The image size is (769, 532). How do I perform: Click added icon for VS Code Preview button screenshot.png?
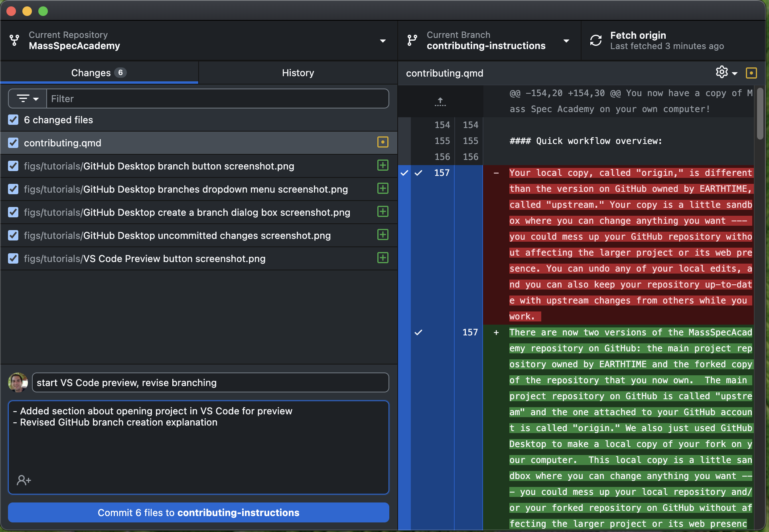coord(383,258)
